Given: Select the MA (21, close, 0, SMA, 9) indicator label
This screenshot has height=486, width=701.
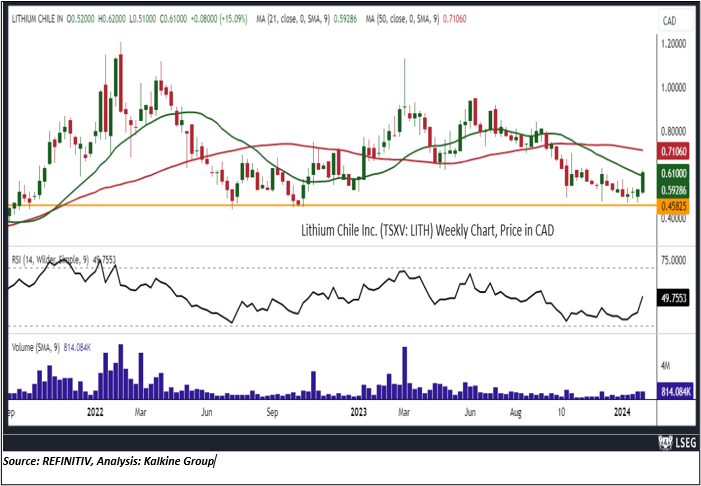Looking at the screenshot, I should tap(294, 20).
